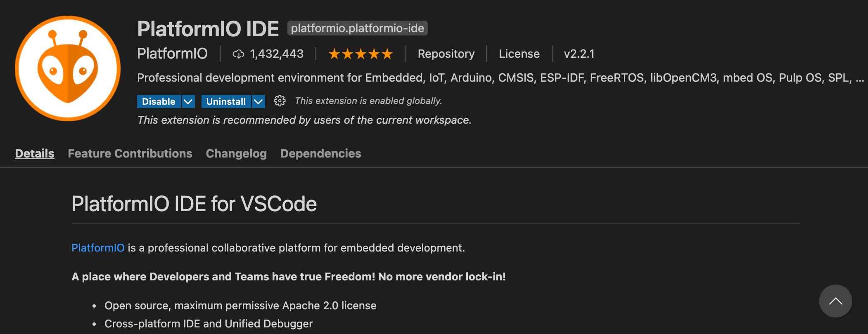868x334 pixels.
Task: Click the v2.2.1 version label
Action: tap(579, 54)
